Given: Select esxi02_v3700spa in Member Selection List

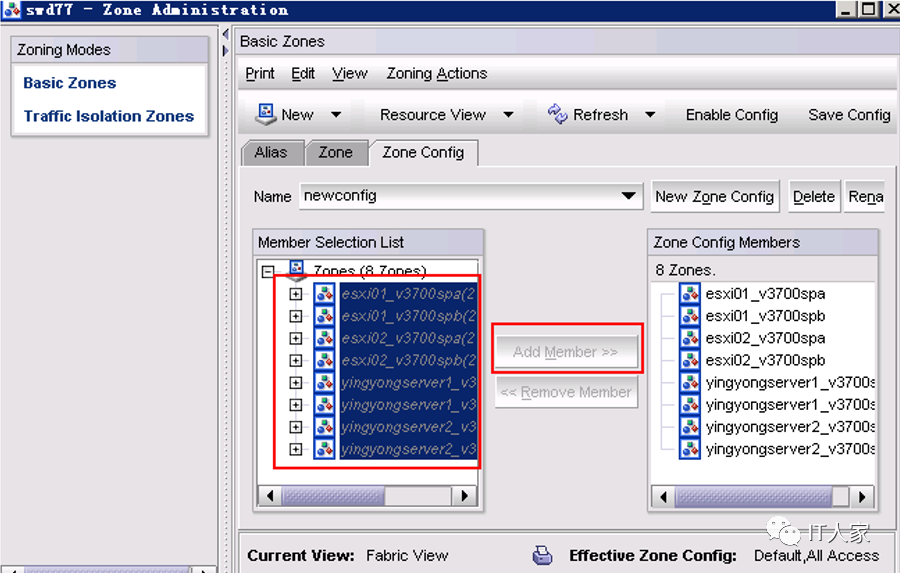Looking at the screenshot, I should 408,338.
